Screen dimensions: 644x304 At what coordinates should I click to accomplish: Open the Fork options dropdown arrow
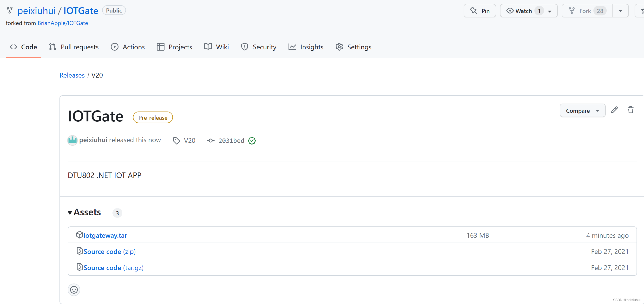tap(620, 11)
